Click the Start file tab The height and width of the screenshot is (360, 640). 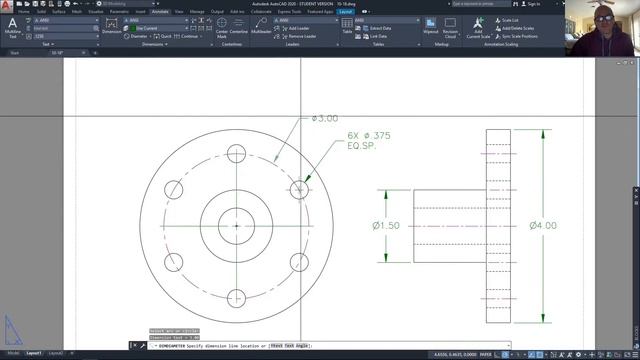click(x=15, y=53)
